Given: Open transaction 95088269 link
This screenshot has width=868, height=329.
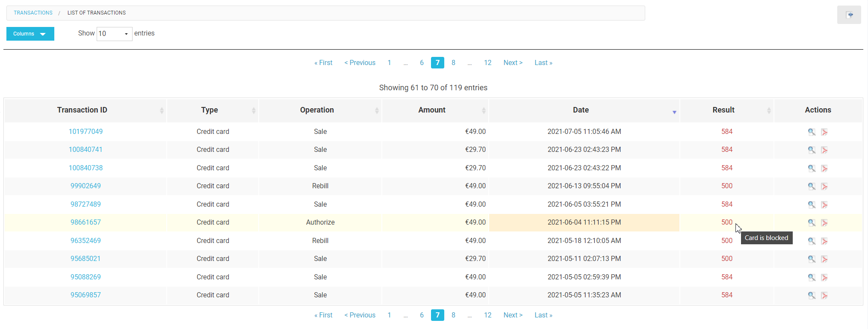Looking at the screenshot, I should coord(86,277).
